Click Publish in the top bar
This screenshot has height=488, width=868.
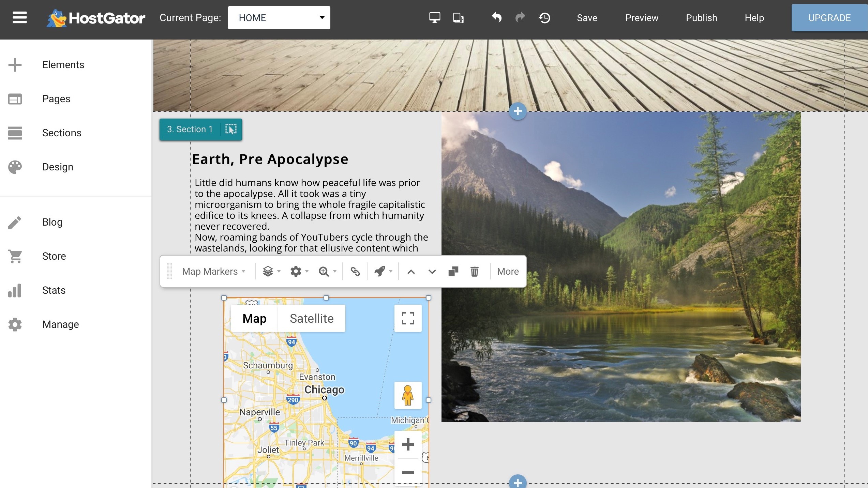click(x=701, y=18)
